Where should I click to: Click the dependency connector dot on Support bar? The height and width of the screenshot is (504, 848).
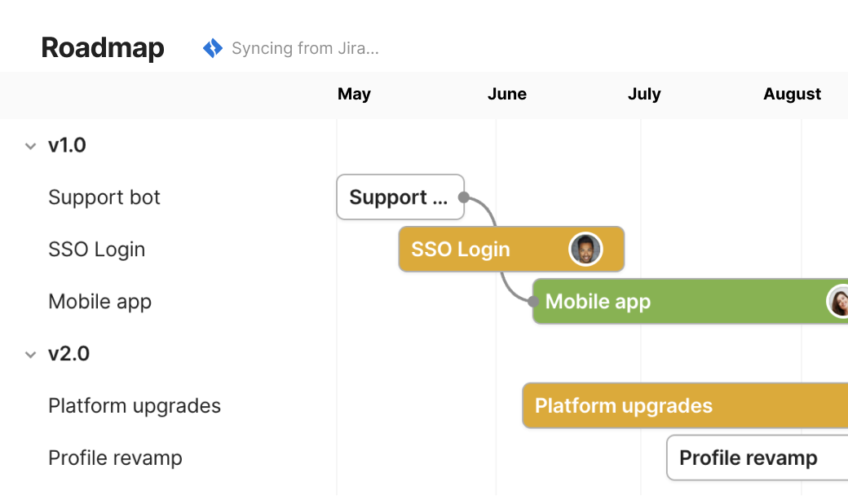[462, 197]
